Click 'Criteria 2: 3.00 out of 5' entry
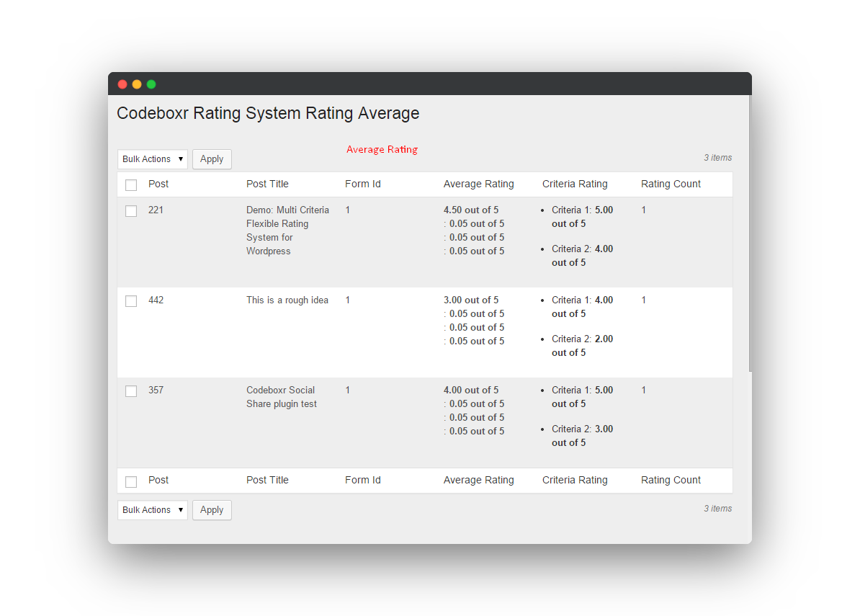This screenshot has height=616, width=860. (x=582, y=436)
